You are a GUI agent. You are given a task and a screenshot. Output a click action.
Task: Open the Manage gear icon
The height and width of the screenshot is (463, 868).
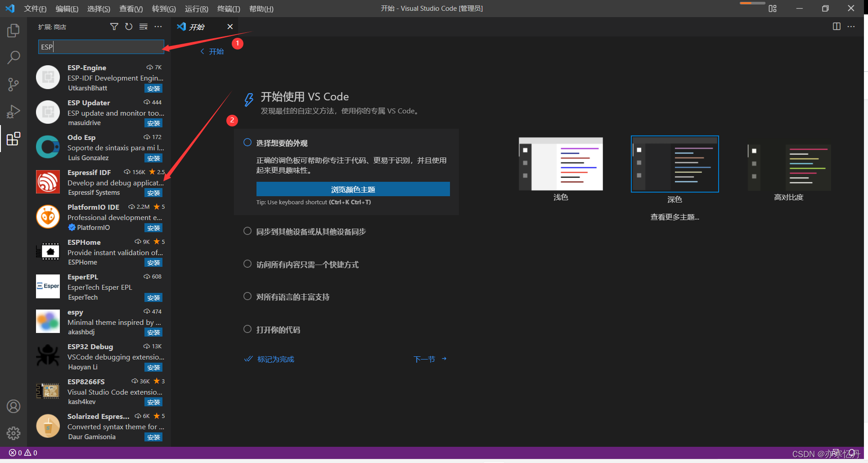[13, 433]
